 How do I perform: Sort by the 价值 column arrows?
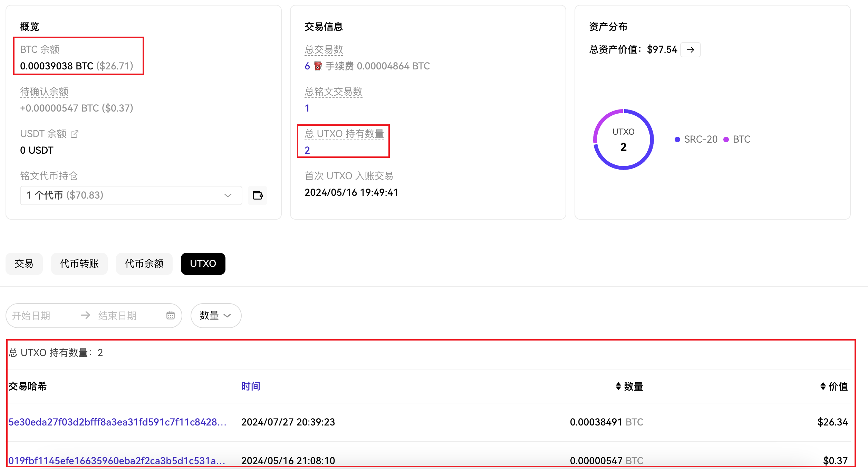(x=823, y=386)
